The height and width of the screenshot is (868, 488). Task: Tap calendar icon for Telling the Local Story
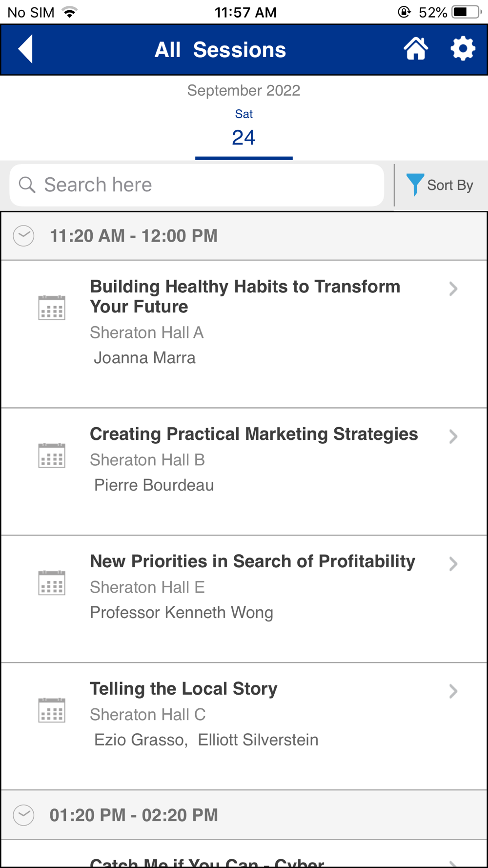click(52, 710)
